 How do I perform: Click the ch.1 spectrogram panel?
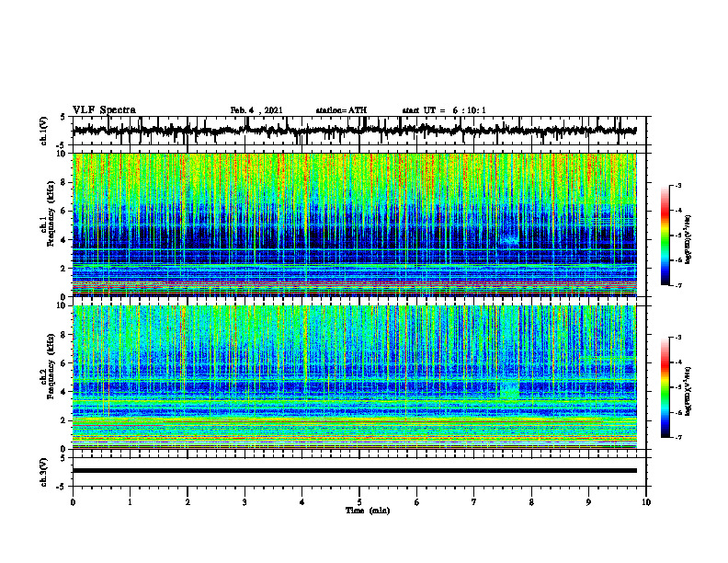click(x=355, y=224)
